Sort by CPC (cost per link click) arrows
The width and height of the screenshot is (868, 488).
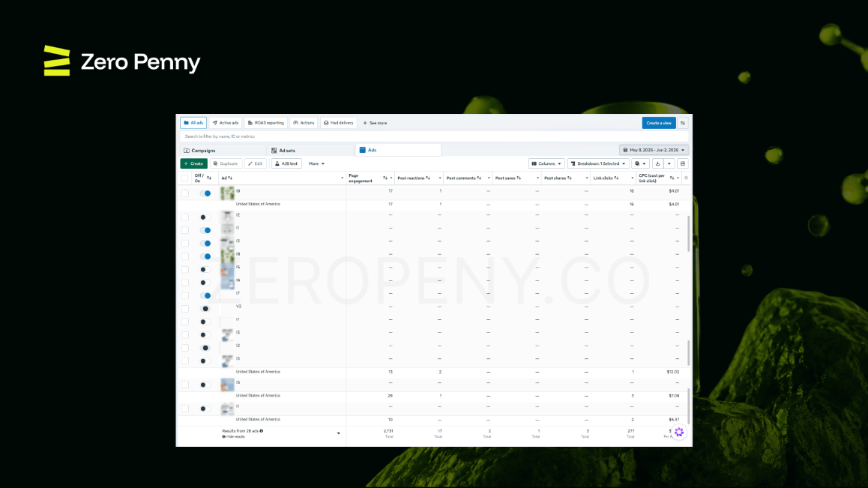click(672, 178)
